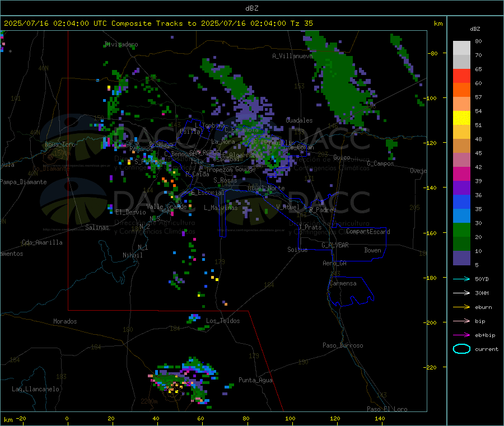Click the S_Rosas place label

(225, 180)
